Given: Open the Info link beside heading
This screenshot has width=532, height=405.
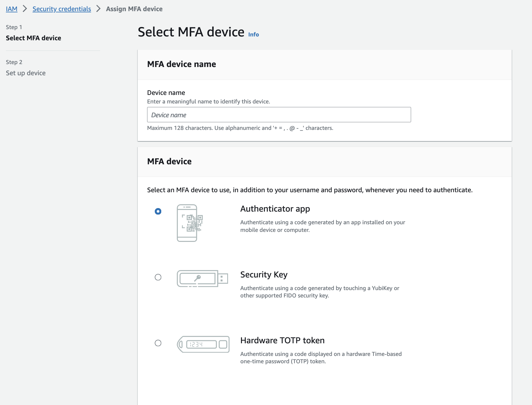Looking at the screenshot, I should click(253, 34).
